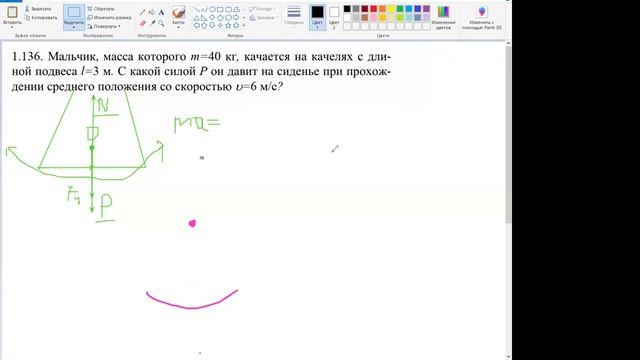Select the Color picker eyedropper tool
The image size is (640, 360).
coord(152,24)
